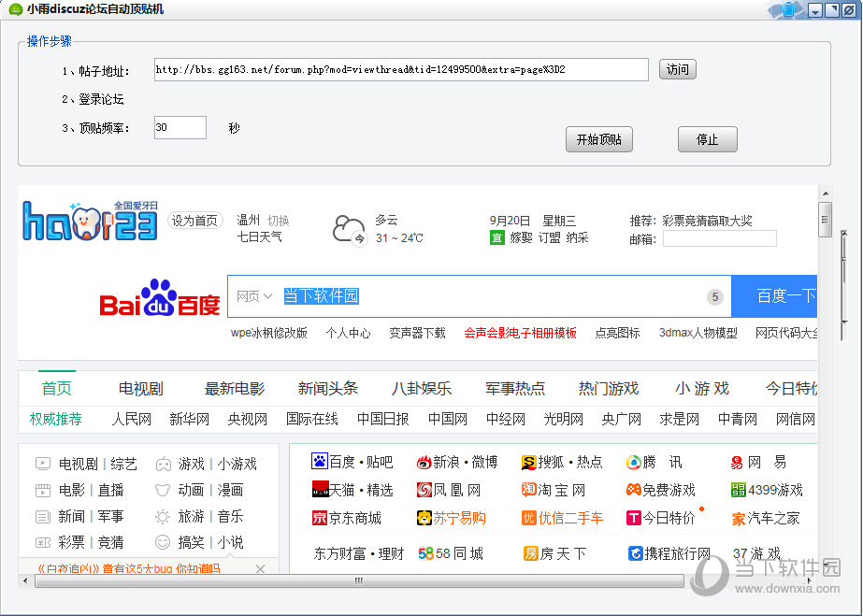Open the 新闻头条 tab
Viewport: 863px width, 616px height.
tap(328, 389)
